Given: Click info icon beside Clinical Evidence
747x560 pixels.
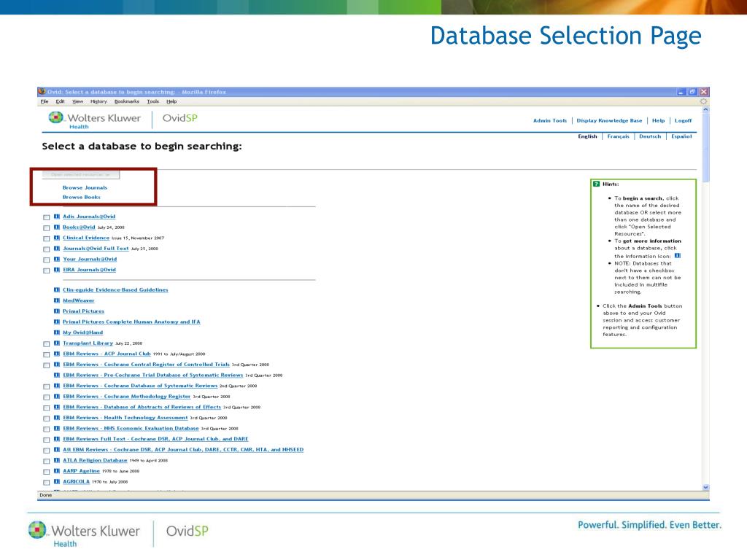Looking at the screenshot, I should pos(57,238).
